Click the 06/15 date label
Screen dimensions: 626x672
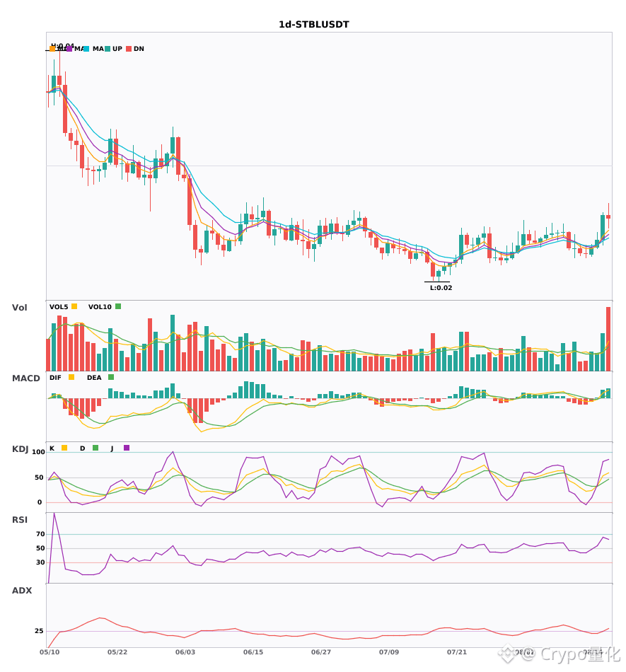(x=253, y=652)
